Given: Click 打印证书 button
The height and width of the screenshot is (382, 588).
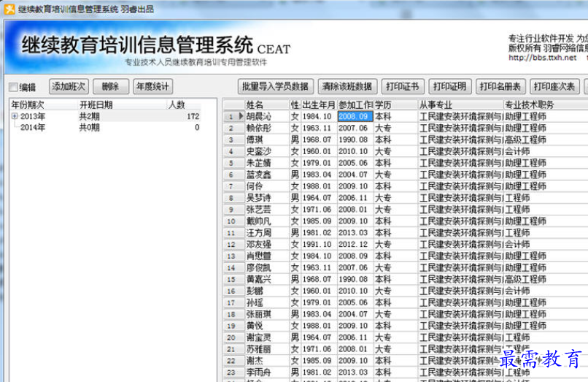Looking at the screenshot, I should (403, 87).
